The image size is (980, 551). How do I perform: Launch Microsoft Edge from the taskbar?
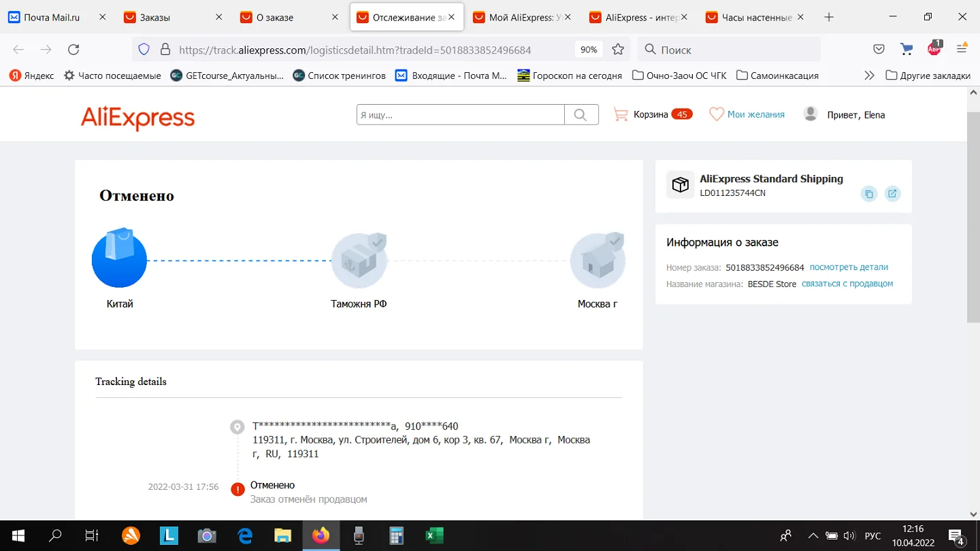[244, 535]
